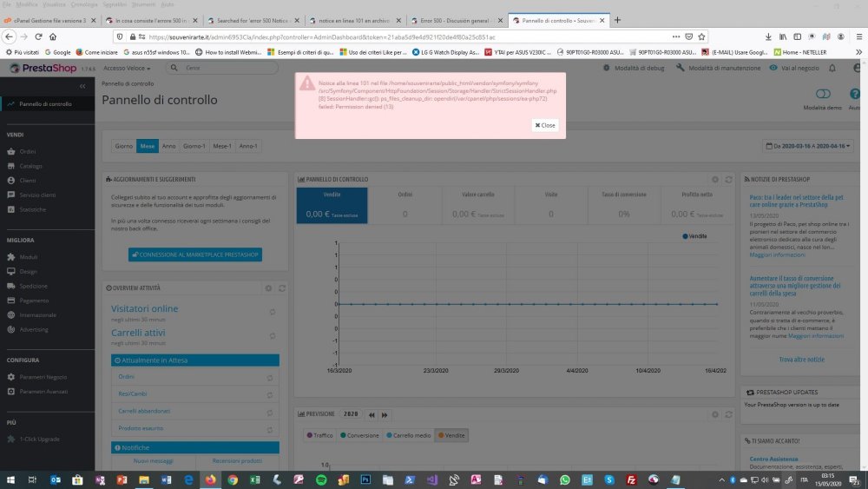
Task: Open the Nuovi messaggi link
Action: pos(154,460)
